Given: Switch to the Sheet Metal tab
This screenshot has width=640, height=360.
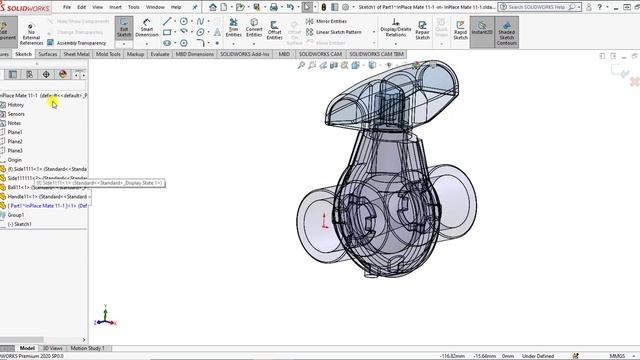Looking at the screenshot, I should [76, 54].
